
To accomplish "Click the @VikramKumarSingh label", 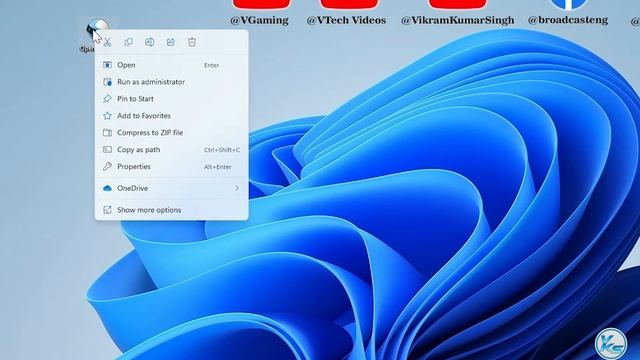I will [458, 20].
